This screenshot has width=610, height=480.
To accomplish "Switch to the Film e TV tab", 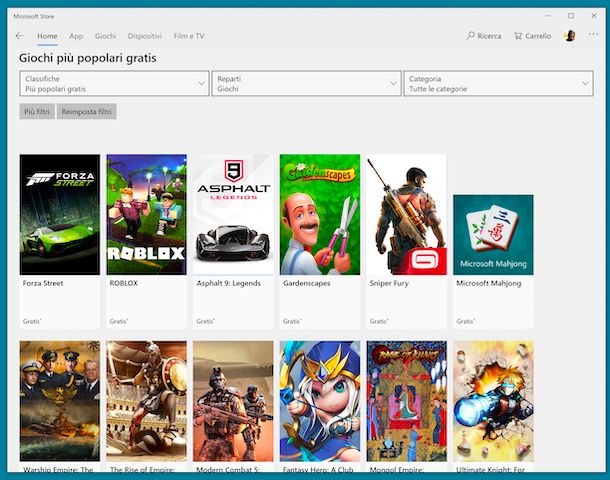I will (x=189, y=36).
